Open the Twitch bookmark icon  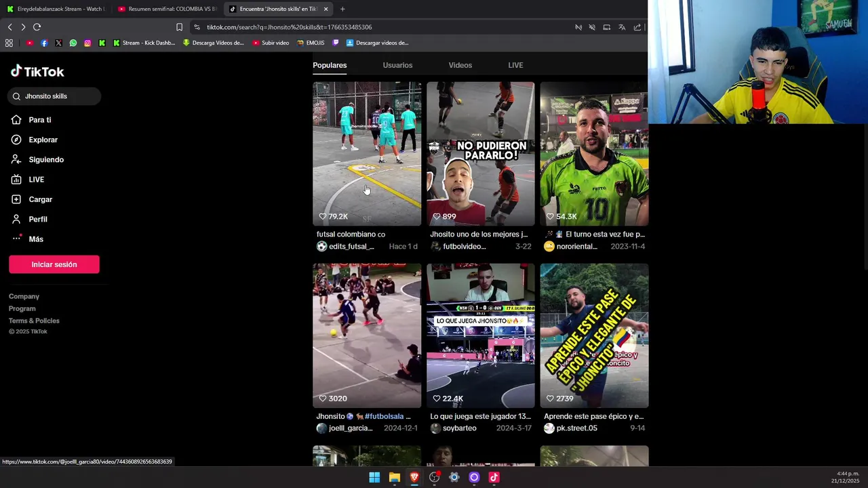[x=336, y=43]
